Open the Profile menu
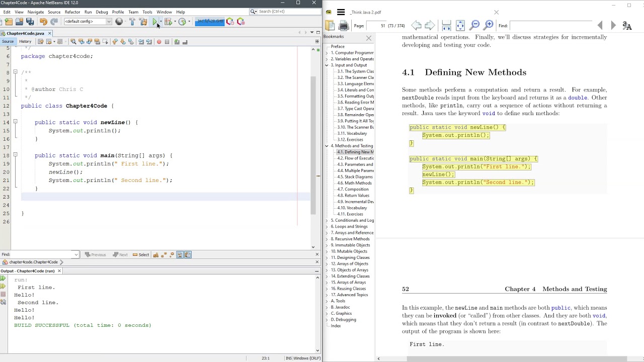The image size is (644, 362). click(118, 12)
